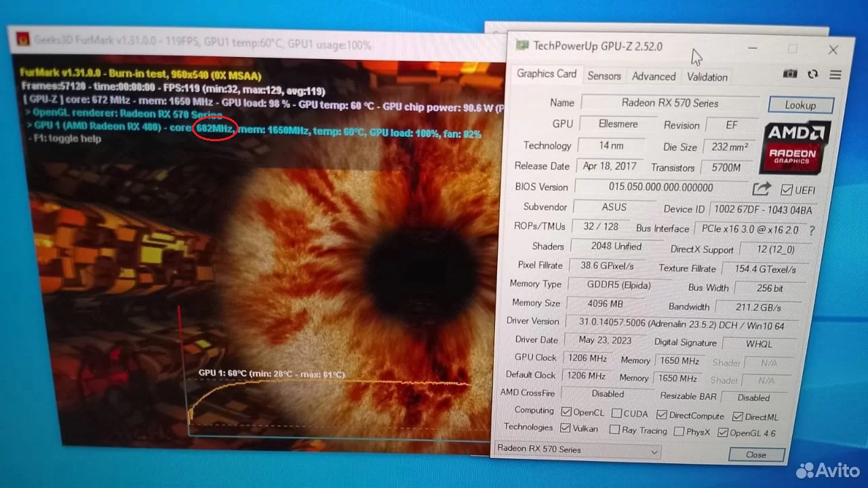Screen dimensions: 868x488
Task: Click the FurMark title bar app icon
Action: (x=22, y=39)
